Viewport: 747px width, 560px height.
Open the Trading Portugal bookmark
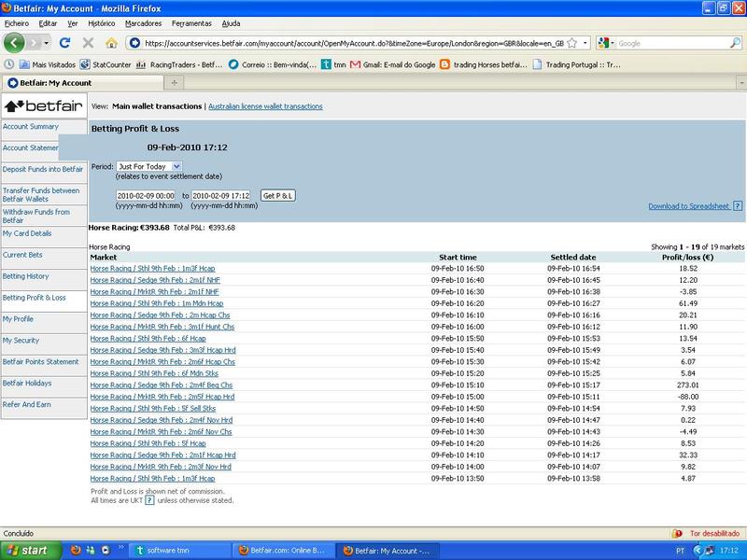(x=576, y=64)
